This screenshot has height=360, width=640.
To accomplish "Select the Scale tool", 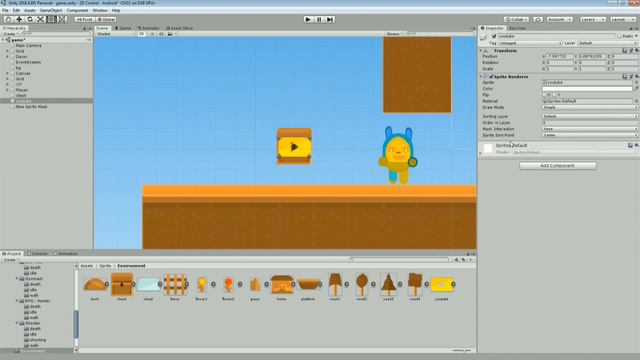I will (x=40, y=19).
